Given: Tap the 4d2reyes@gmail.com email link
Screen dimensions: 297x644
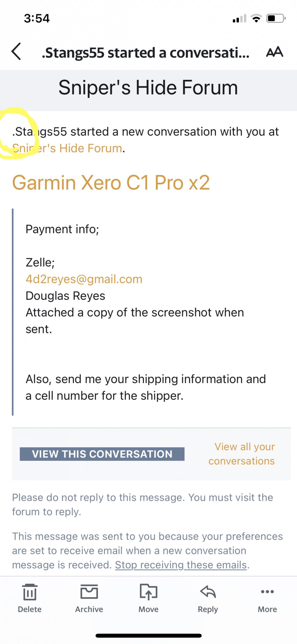Looking at the screenshot, I should pyautogui.click(x=84, y=279).
